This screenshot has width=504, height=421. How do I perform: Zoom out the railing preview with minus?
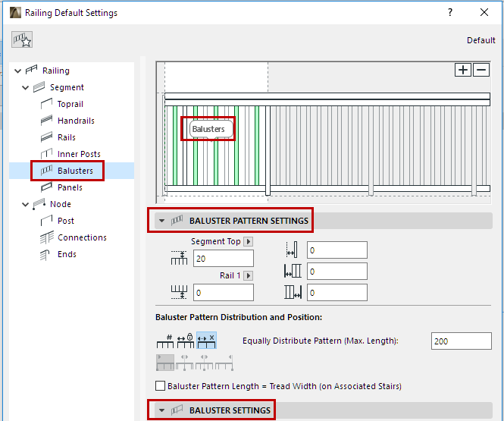coord(481,70)
